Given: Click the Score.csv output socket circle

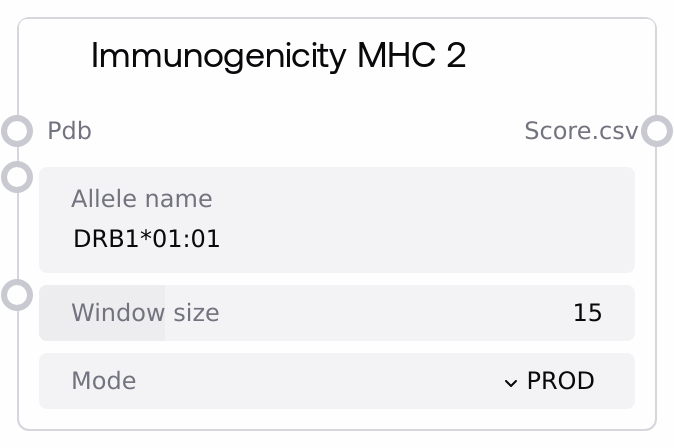Looking at the screenshot, I should coord(656,131).
